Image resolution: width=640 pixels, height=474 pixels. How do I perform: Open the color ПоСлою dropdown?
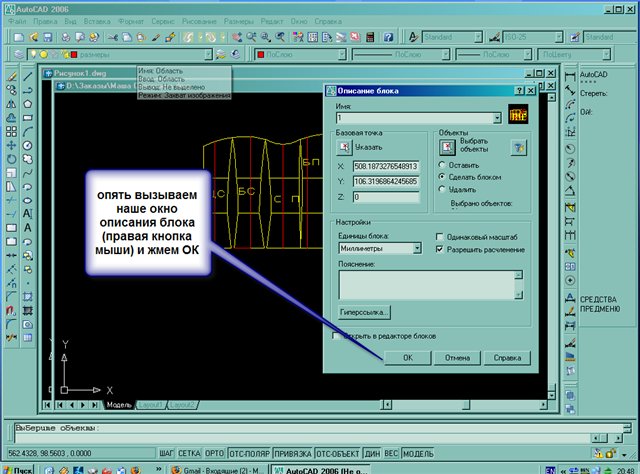[344, 53]
